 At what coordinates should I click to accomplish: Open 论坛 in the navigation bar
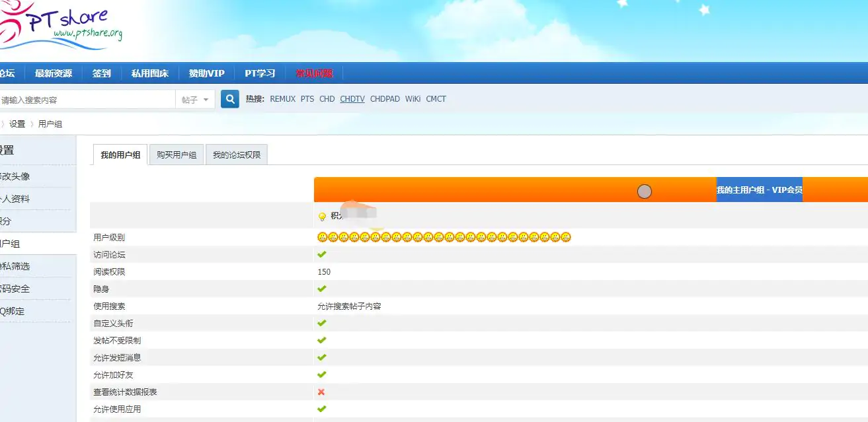pyautogui.click(x=7, y=73)
